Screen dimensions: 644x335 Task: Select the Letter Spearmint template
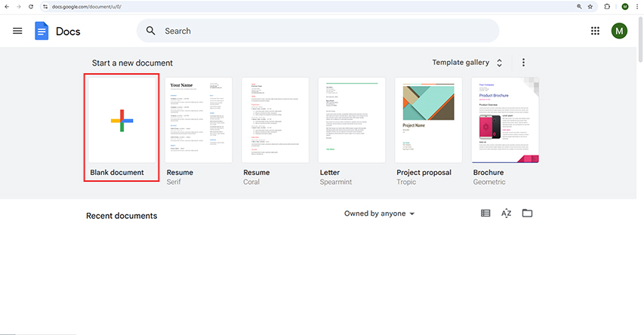pyautogui.click(x=352, y=131)
